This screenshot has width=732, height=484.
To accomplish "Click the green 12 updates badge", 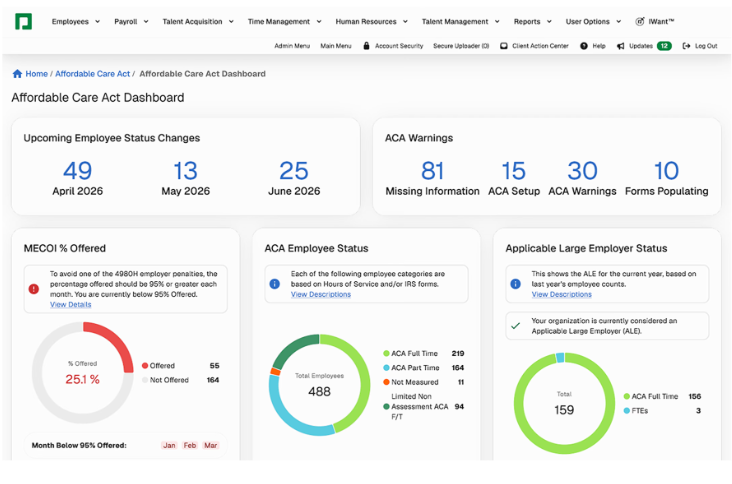I will coord(664,46).
